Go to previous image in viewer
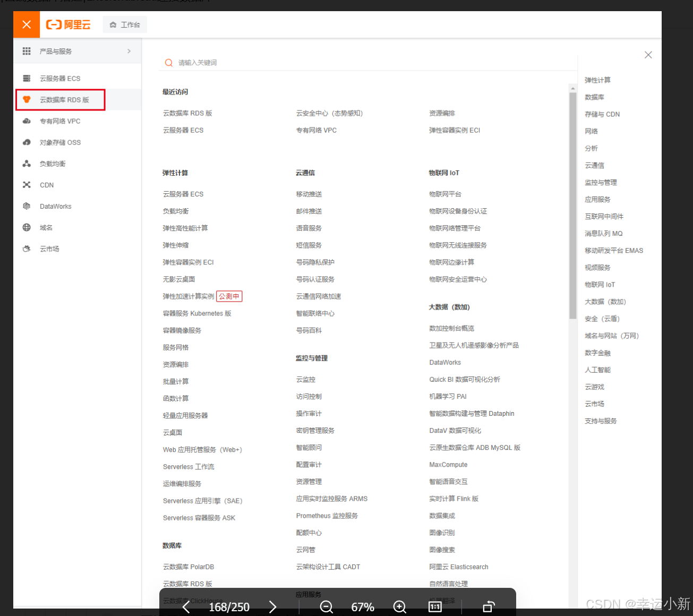This screenshot has width=693, height=616. click(x=186, y=607)
